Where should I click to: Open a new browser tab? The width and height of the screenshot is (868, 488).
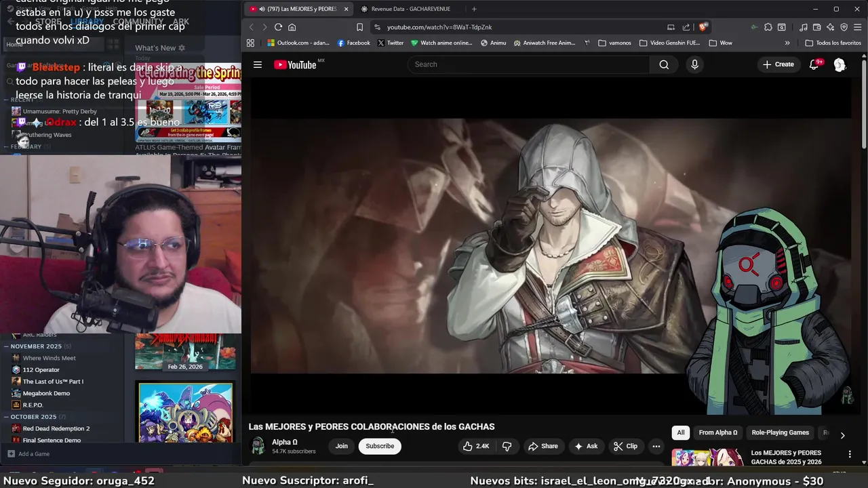(x=474, y=9)
